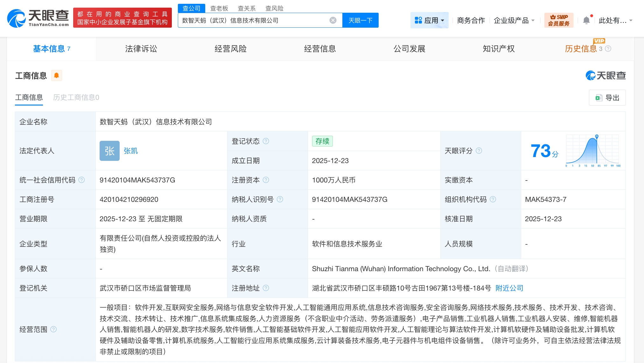Switch to the 法律诉讼 tab
This screenshot has width=644, height=363.
(x=141, y=49)
